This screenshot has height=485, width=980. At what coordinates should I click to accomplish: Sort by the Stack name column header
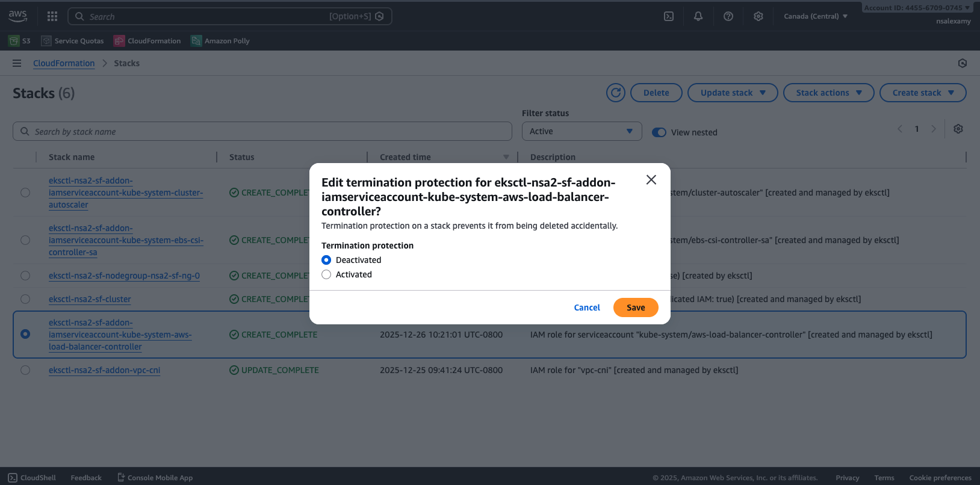pos(72,157)
